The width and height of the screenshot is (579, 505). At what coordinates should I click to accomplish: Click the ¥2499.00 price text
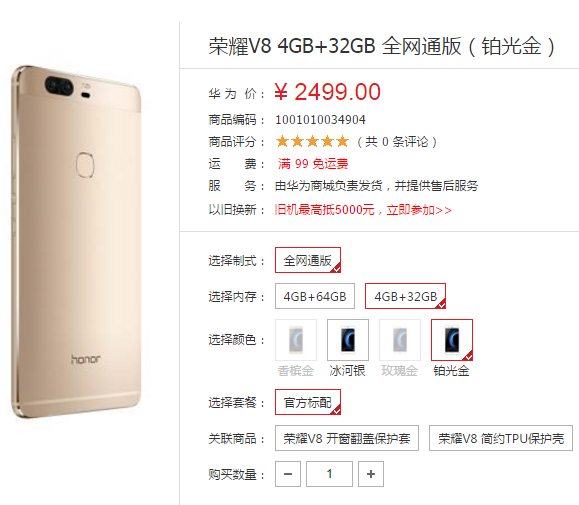tap(328, 92)
